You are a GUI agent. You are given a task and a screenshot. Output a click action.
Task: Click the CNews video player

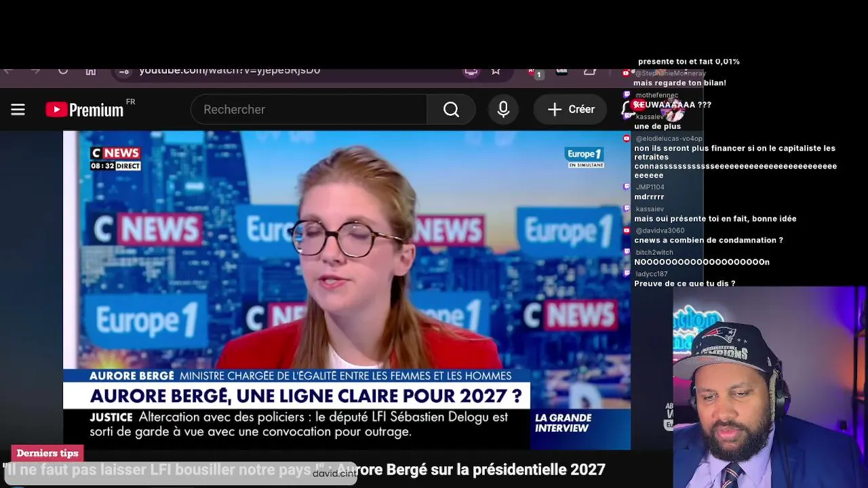[347, 290]
